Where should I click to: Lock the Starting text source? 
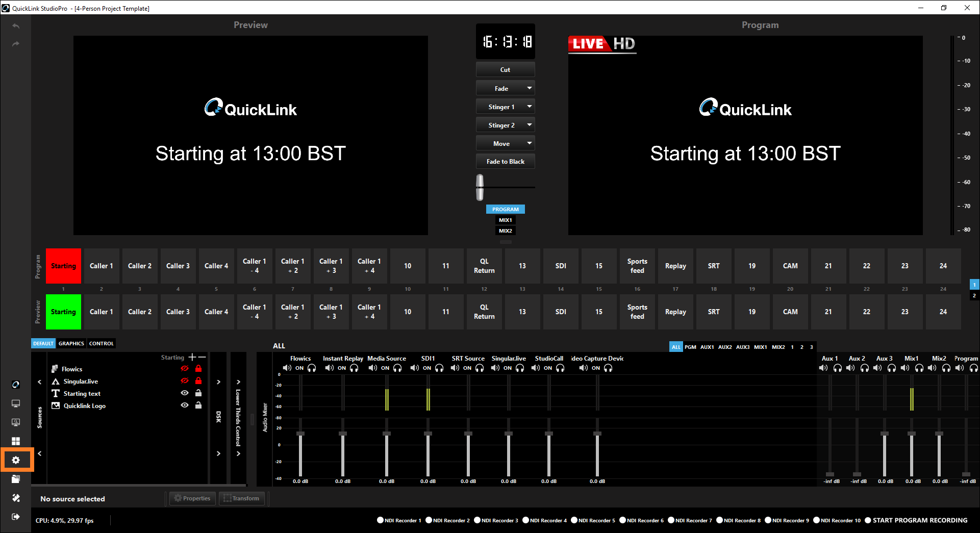pyautogui.click(x=198, y=393)
